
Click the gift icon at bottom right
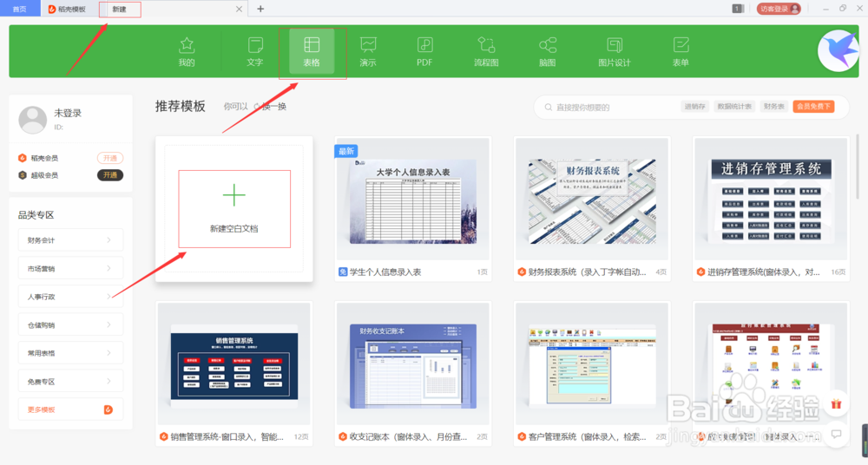click(836, 404)
